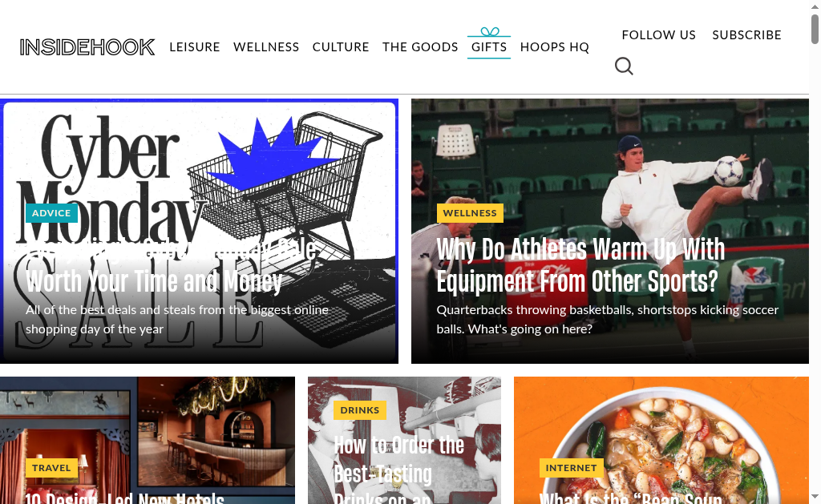Open the Gifts tab
The image size is (821, 504).
point(489,47)
